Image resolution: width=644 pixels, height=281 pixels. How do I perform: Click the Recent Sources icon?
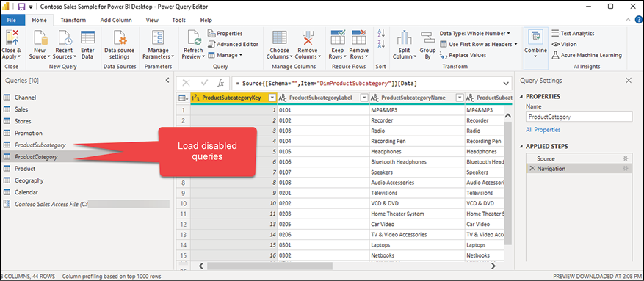pyautogui.click(x=65, y=37)
